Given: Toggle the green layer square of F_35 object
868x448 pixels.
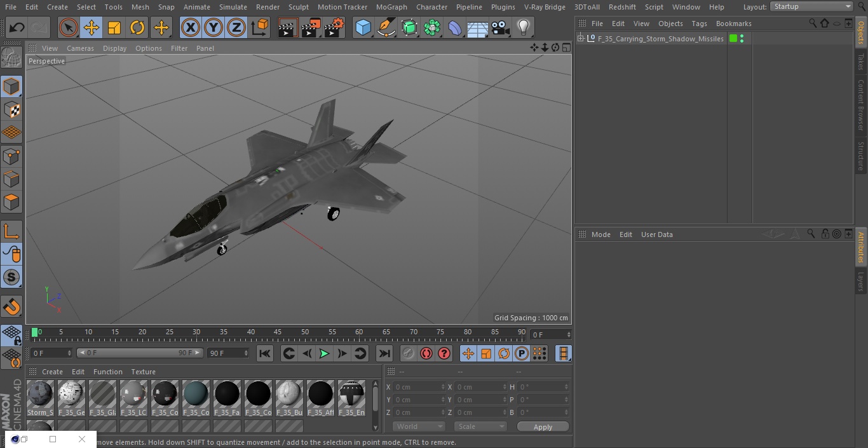Looking at the screenshot, I should click(733, 39).
